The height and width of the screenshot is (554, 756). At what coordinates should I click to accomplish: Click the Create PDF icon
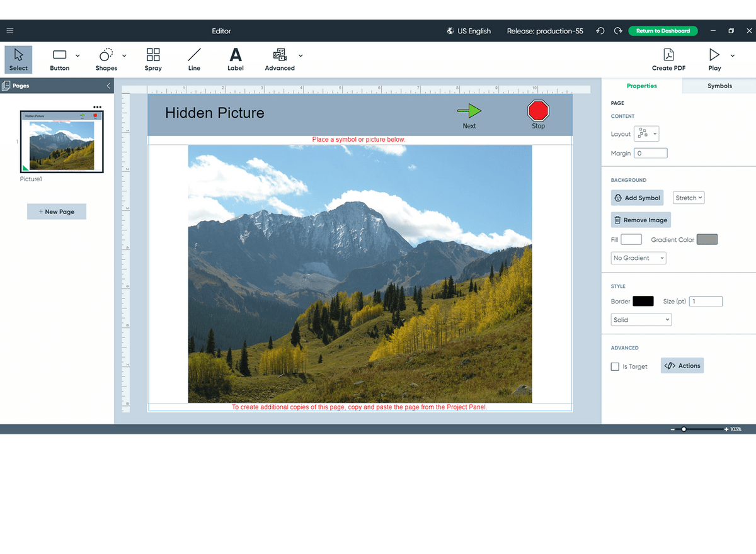click(x=668, y=59)
